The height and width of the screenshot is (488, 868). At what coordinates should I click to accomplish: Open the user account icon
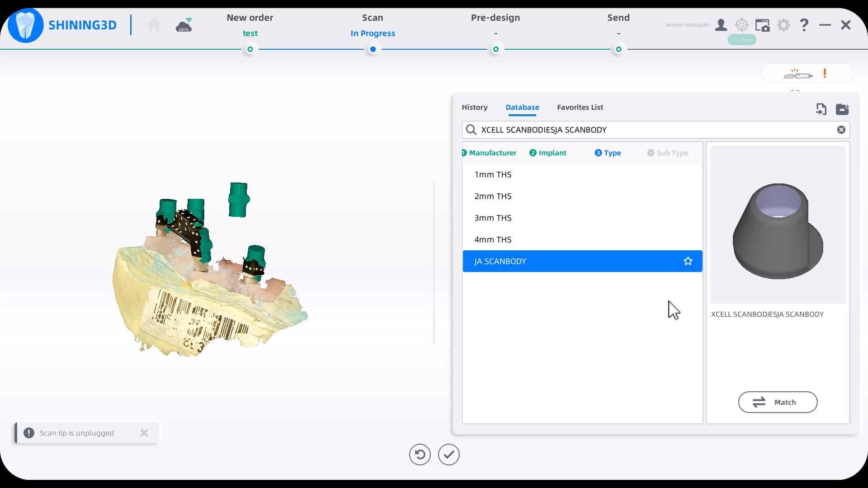[x=721, y=25]
